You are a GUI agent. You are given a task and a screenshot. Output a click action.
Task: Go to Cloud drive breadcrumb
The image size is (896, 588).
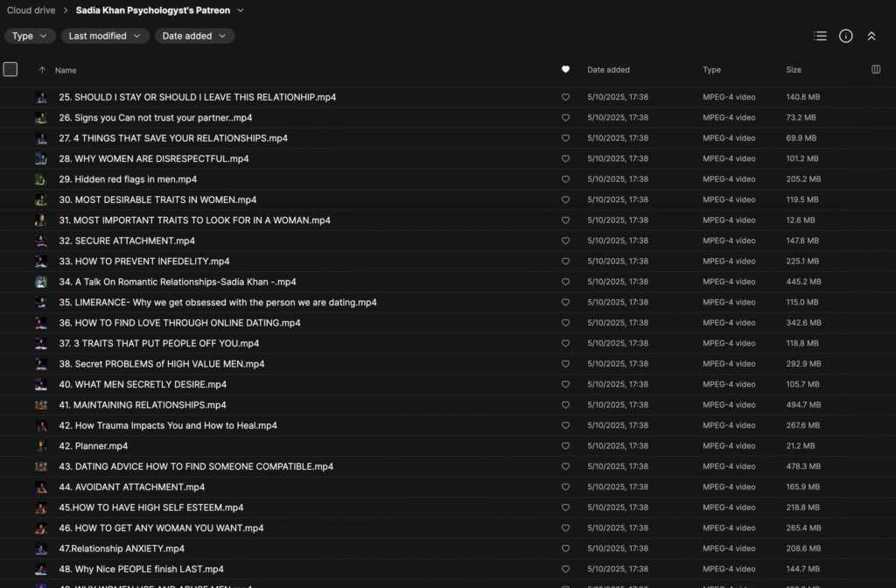pyautogui.click(x=31, y=10)
